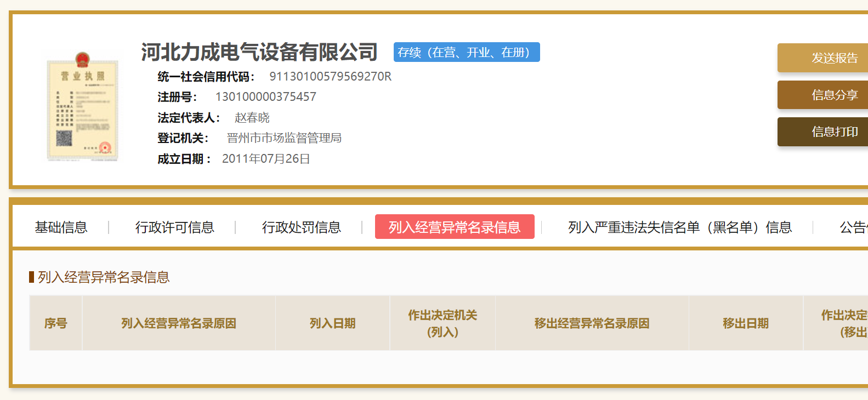Click the 序号 column header
This screenshot has height=400, width=868.
[x=56, y=323]
